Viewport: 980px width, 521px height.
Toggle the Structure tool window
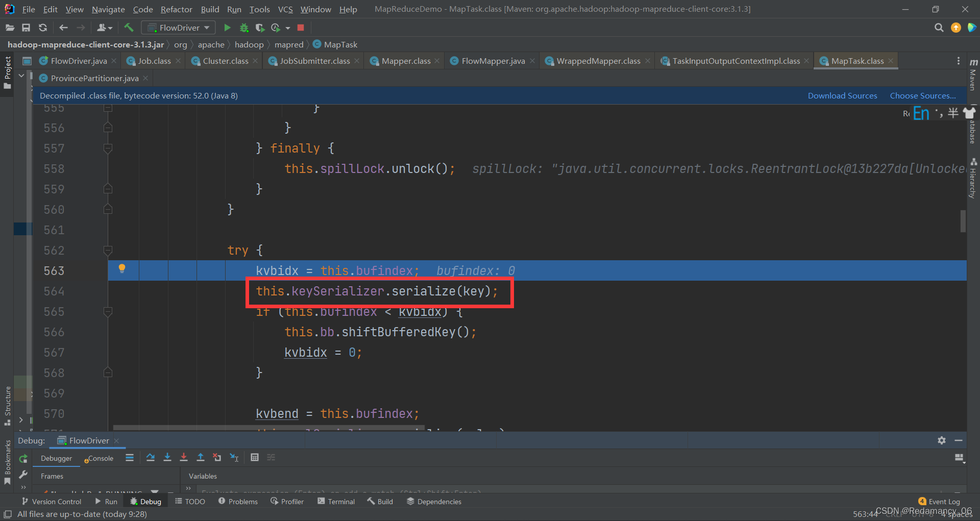pyautogui.click(x=7, y=405)
